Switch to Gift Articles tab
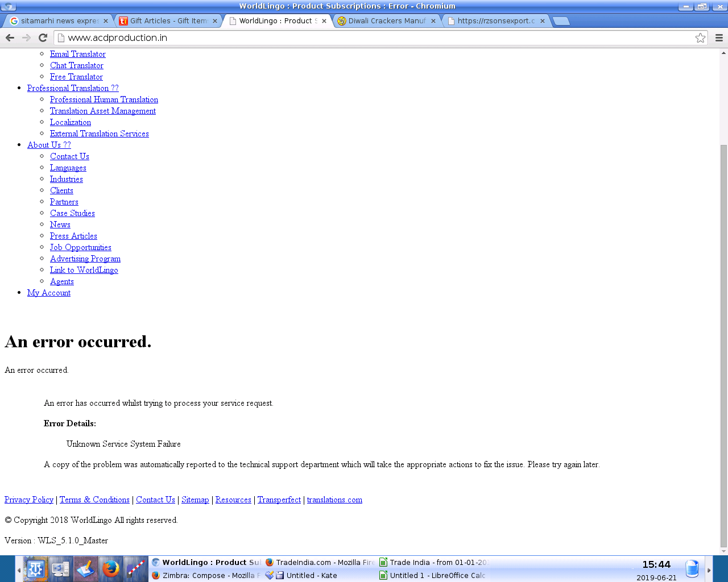The image size is (728, 582). pyautogui.click(x=167, y=21)
